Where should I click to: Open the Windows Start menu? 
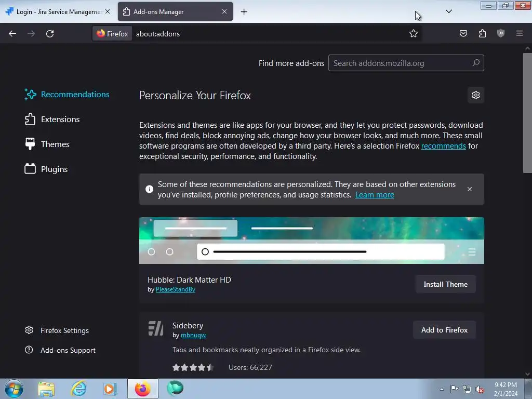[14, 389]
